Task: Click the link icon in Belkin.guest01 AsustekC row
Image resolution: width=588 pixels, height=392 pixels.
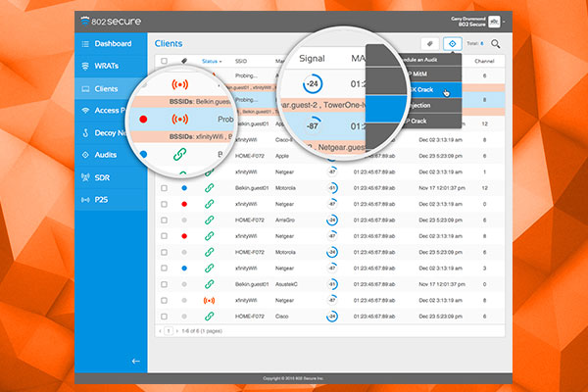Action: coord(210,284)
